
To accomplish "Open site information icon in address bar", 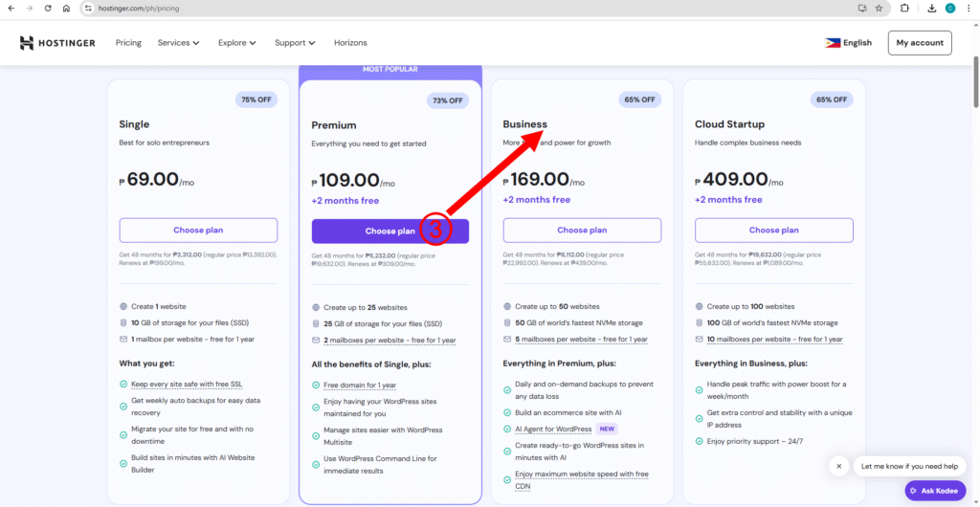I will [x=88, y=8].
